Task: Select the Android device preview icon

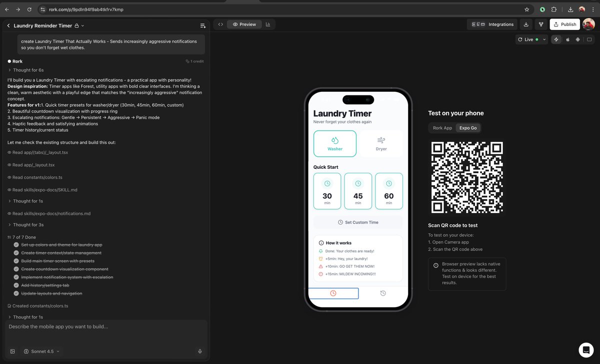Action: (x=578, y=39)
